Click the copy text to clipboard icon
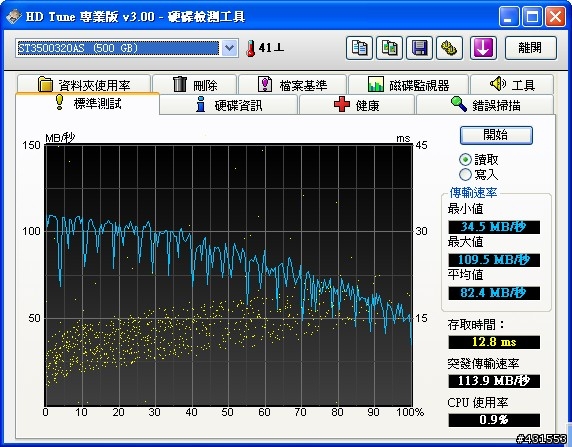 (x=359, y=48)
